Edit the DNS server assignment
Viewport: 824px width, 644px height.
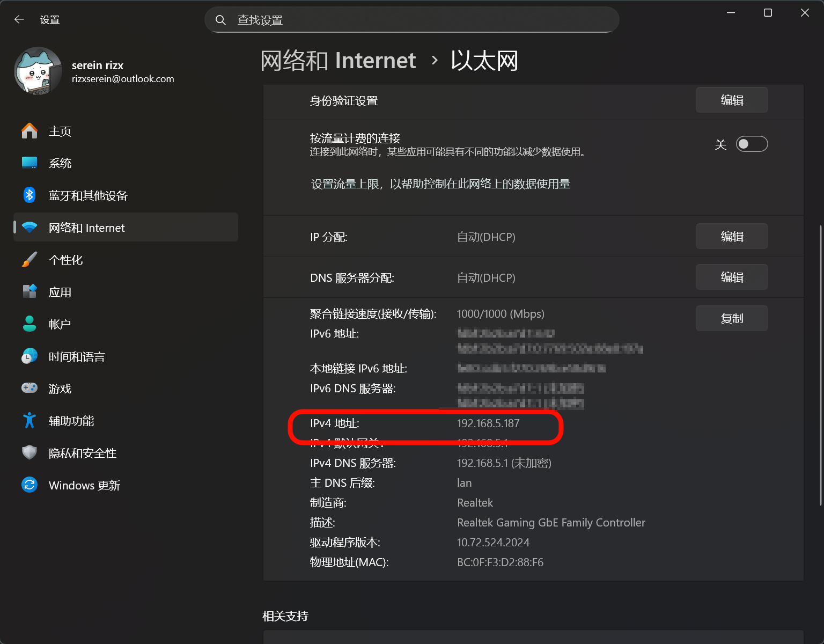click(x=731, y=277)
